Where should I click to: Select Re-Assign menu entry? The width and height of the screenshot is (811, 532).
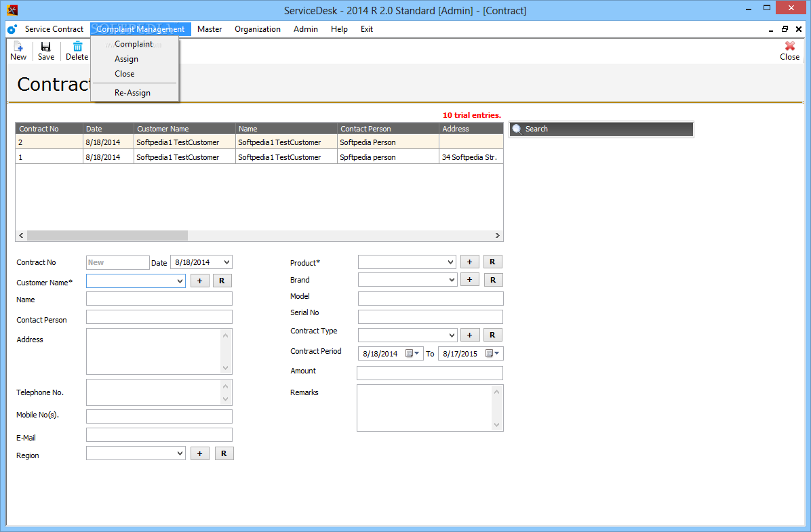coord(132,93)
